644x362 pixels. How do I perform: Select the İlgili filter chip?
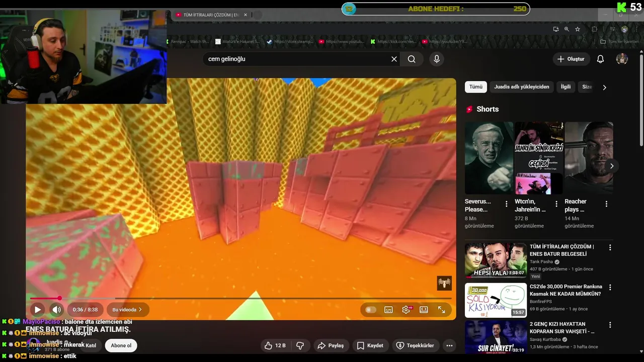[x=566, y=87]
